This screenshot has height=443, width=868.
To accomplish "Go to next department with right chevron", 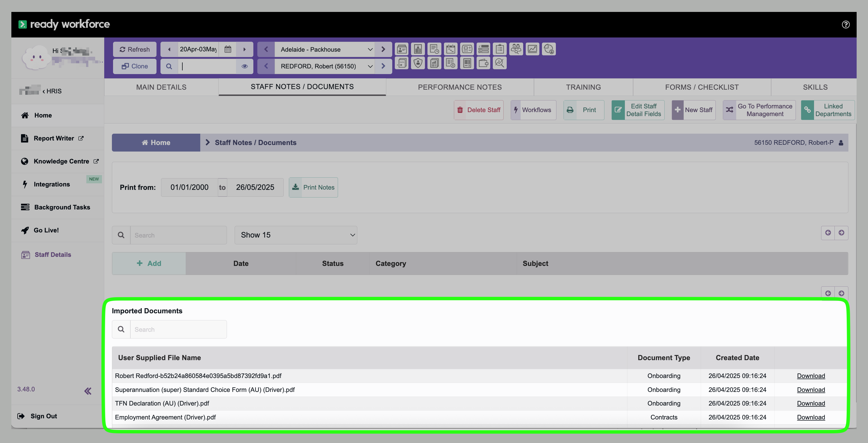I will pos(383,49).
